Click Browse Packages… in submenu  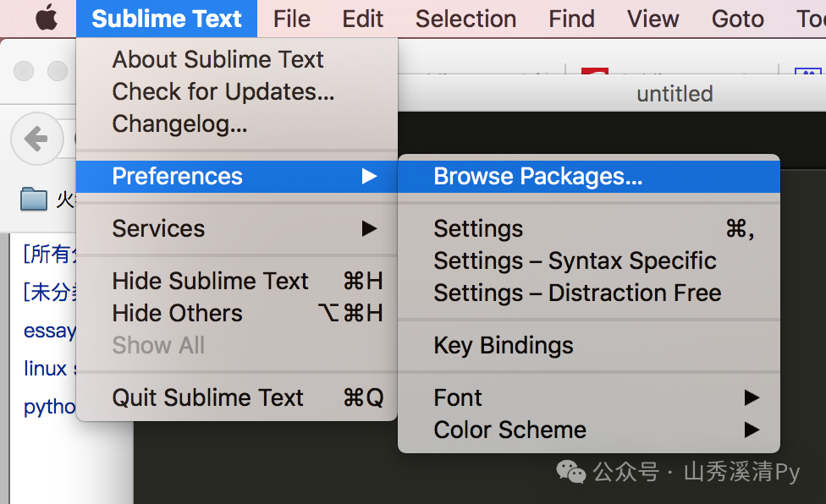click(x=589, y=176)
